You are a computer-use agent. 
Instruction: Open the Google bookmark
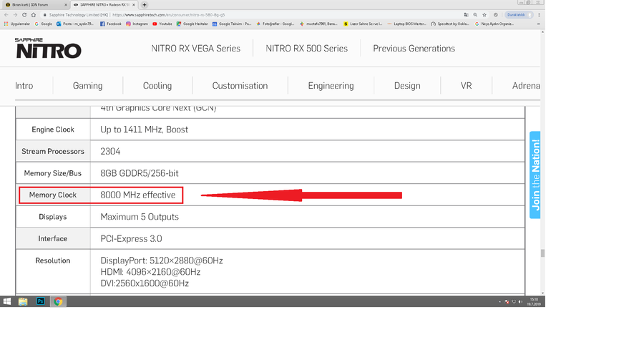coord(43,24)
